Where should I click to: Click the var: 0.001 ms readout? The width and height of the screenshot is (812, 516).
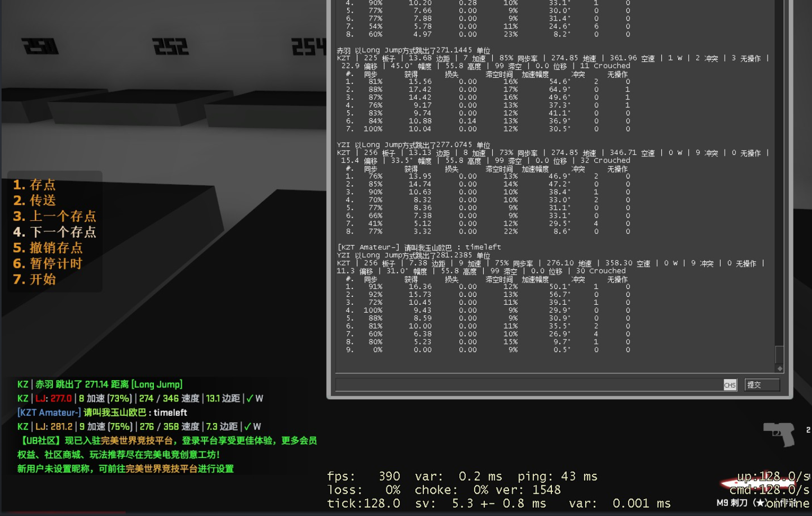620,504
